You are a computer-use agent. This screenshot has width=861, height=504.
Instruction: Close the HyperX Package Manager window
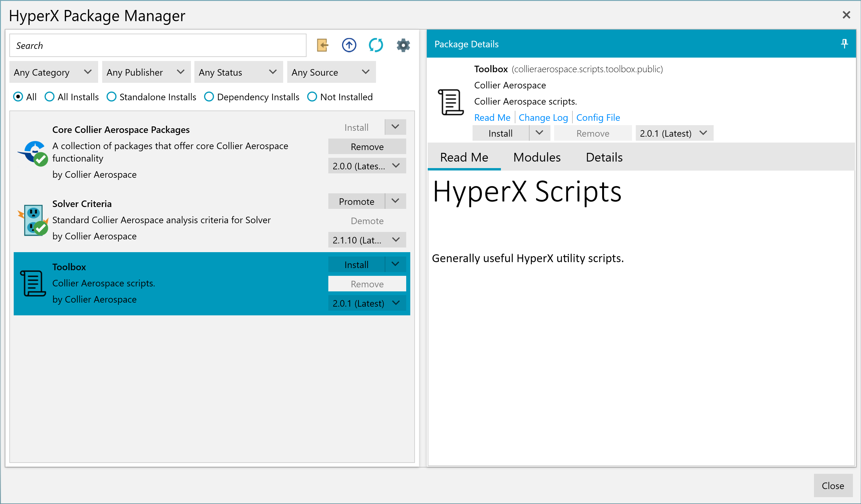[x=846, y=15]
